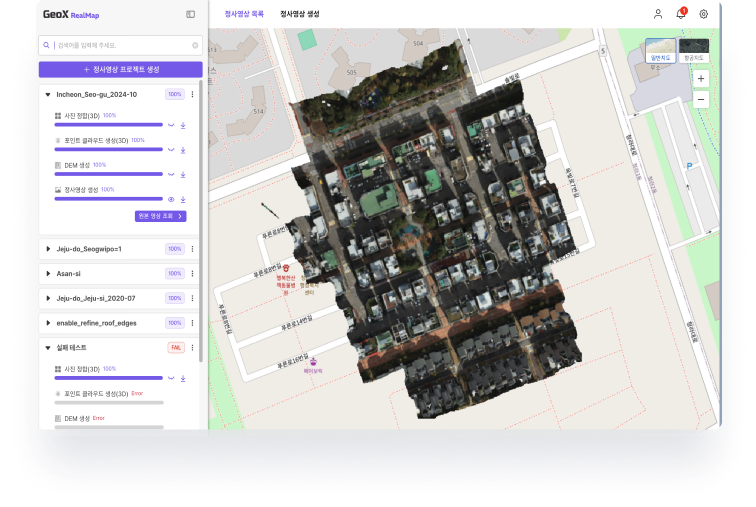The width and height of the screenshot is (756, 507).
Task: Open the settings gear
Action: (703, 14)
